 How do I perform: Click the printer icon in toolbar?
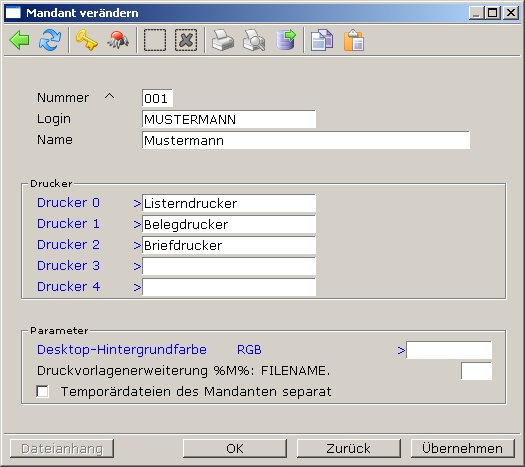(223, 40)
